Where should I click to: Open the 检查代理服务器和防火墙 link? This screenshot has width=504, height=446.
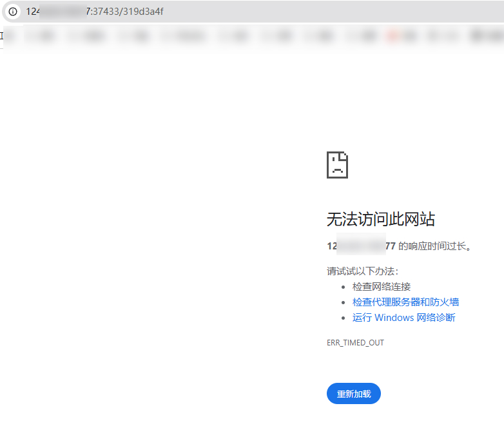point(405,302)
